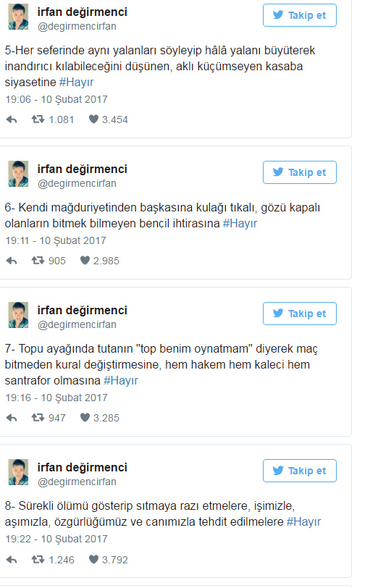Open @degirmencirfan handle in tweet 6
The height and width of the screenshot is (588, 378).
tap(77, 183)
